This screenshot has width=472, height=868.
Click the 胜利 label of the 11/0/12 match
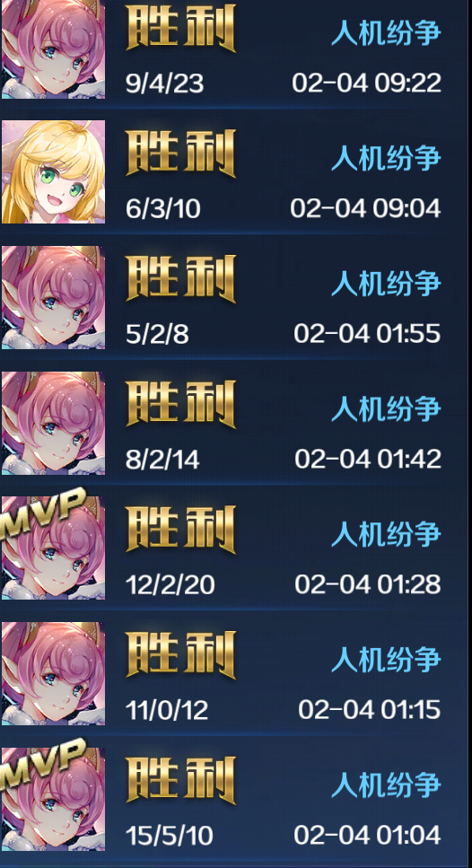181,655
